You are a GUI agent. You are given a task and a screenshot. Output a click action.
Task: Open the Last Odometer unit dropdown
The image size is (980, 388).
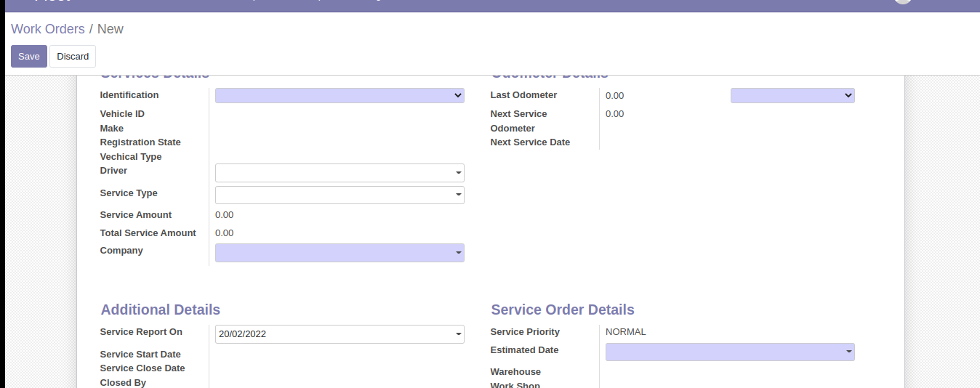(x=792, y=95)
